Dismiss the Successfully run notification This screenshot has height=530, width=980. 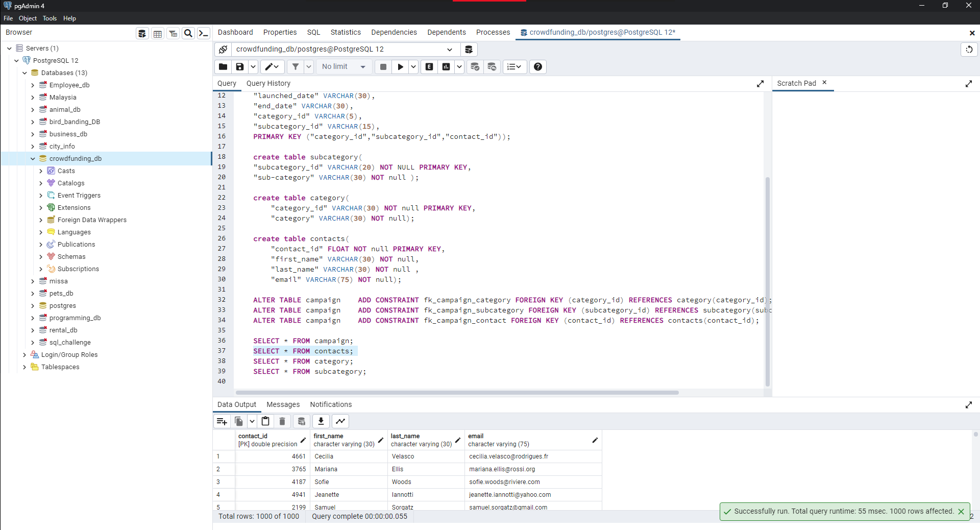(x=962, y=511)
